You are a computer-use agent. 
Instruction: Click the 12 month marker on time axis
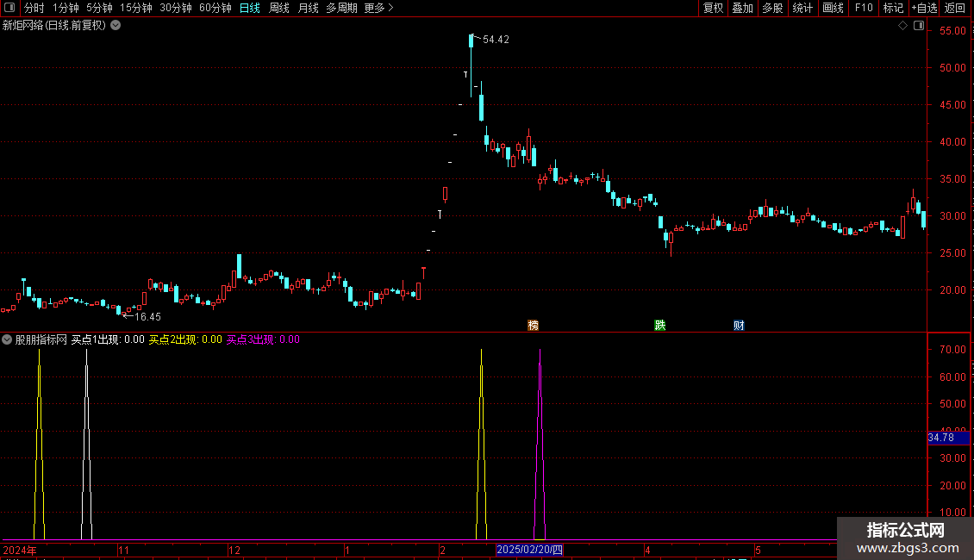[x=234, y=550]
